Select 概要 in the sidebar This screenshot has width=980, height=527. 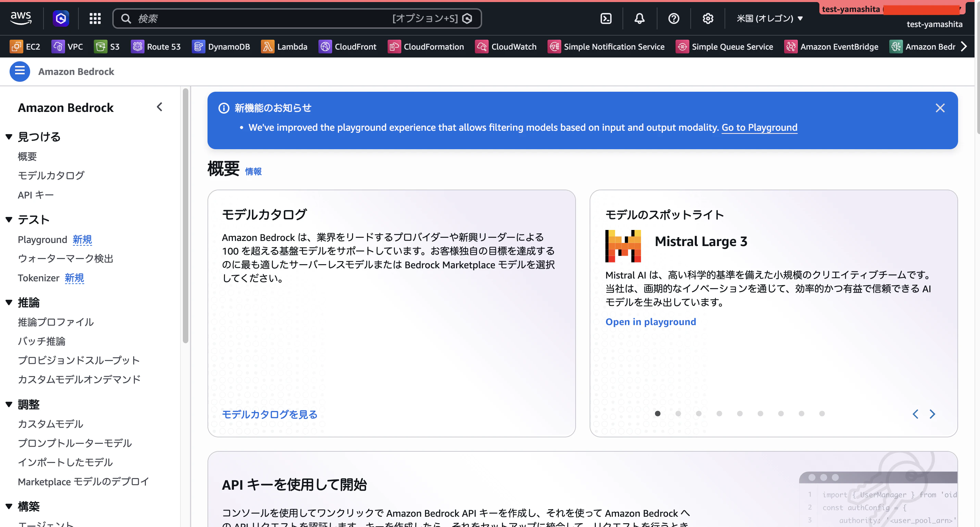pos(27,156)
